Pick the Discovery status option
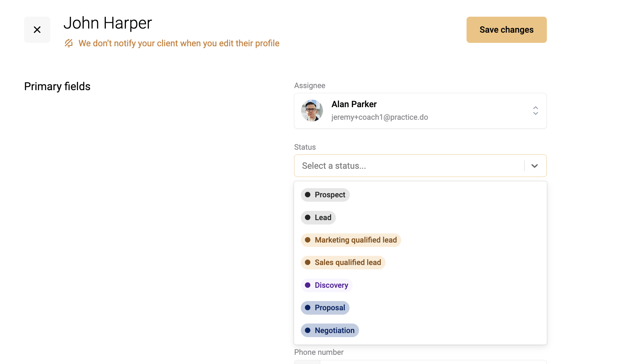This screenshot has height=364, width=635. pyautogui.click(x=327, y=285)
